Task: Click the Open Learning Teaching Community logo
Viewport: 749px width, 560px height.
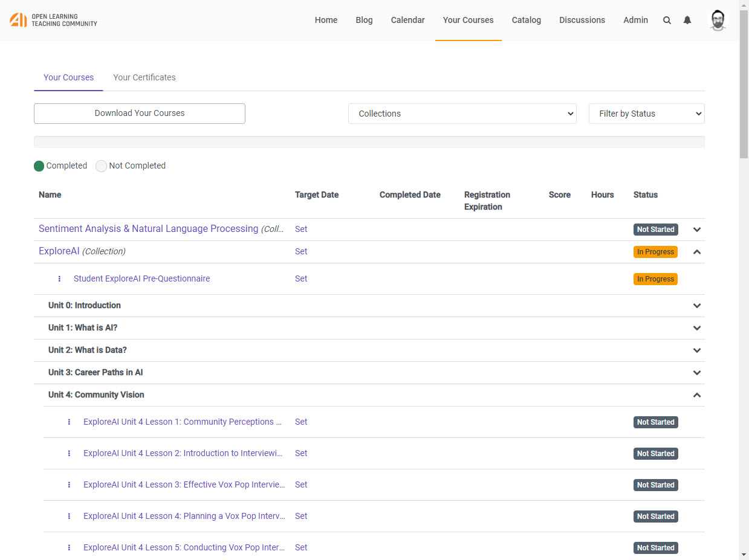Action: [x=53, y=20]
